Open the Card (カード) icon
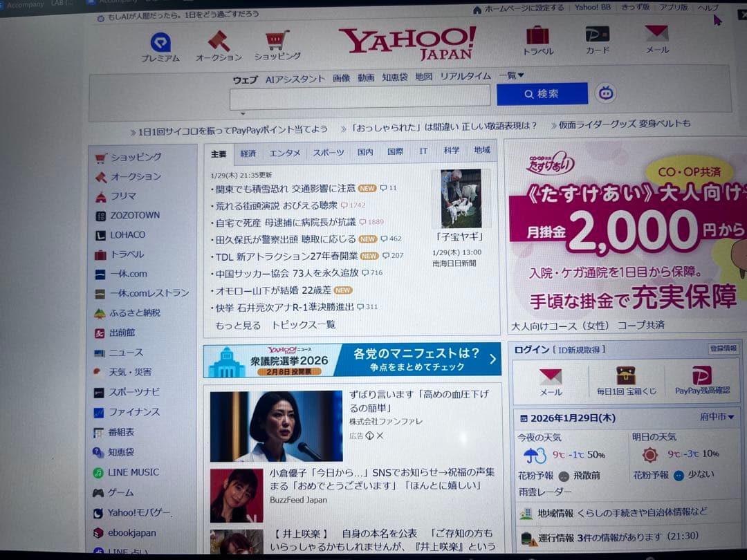The height and width of the screenshot is (560, 747). pos(597,35)
